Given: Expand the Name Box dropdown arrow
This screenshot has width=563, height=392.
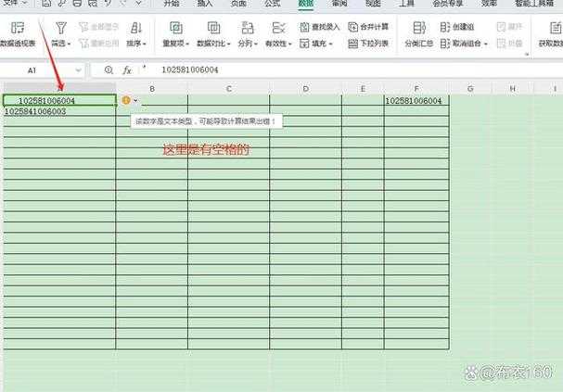Looking at the screenshot, I should 78,70.
